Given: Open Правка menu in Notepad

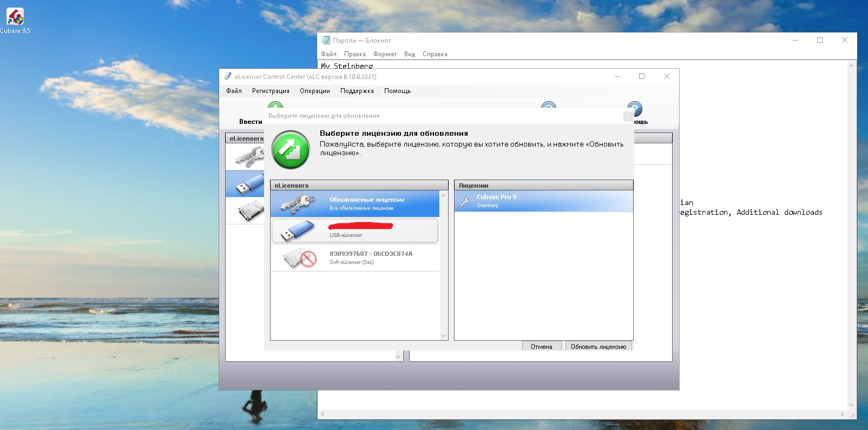Looking at the screenshot, I should (355, 54).
